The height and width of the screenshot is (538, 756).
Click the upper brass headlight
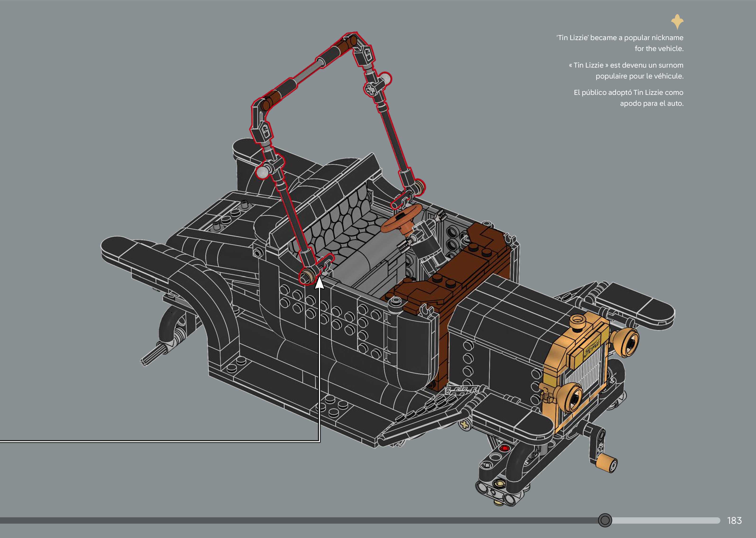(626, 342)
